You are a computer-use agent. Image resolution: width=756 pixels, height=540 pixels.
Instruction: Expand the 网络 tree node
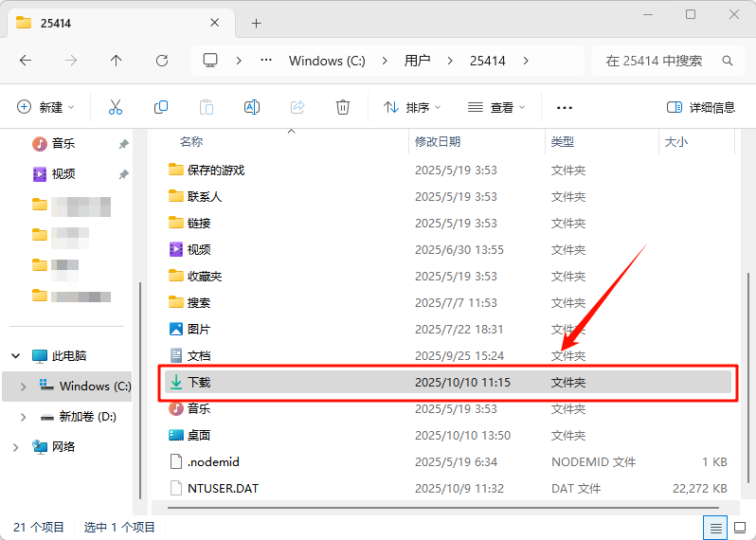(16, 447)
